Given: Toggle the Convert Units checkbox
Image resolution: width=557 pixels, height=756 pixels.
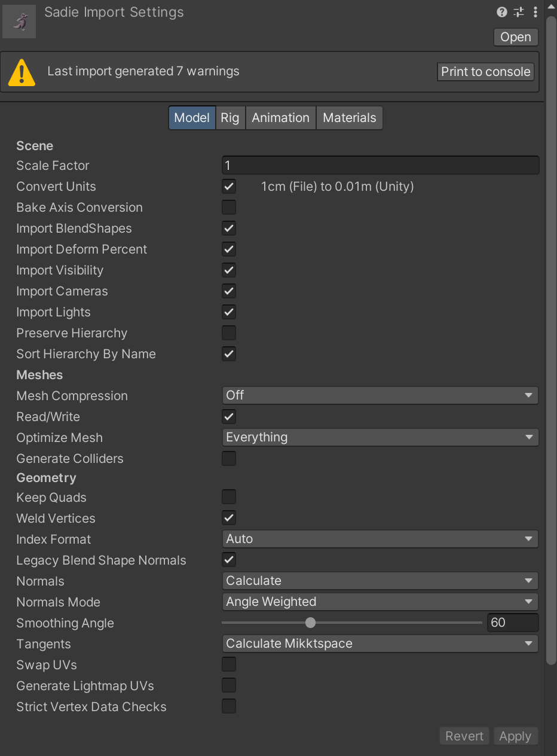Looking at the screenshot, I should point(229,187).
